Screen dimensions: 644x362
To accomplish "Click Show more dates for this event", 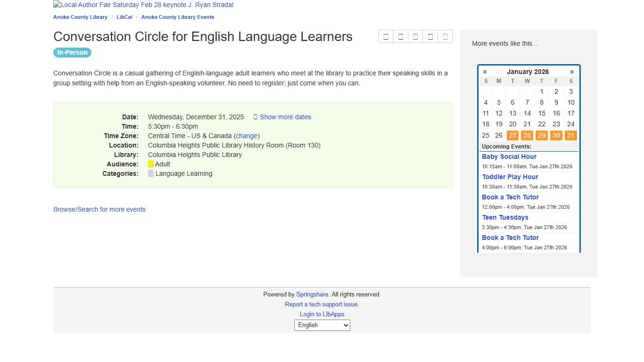I will click(x=285, y=117).
